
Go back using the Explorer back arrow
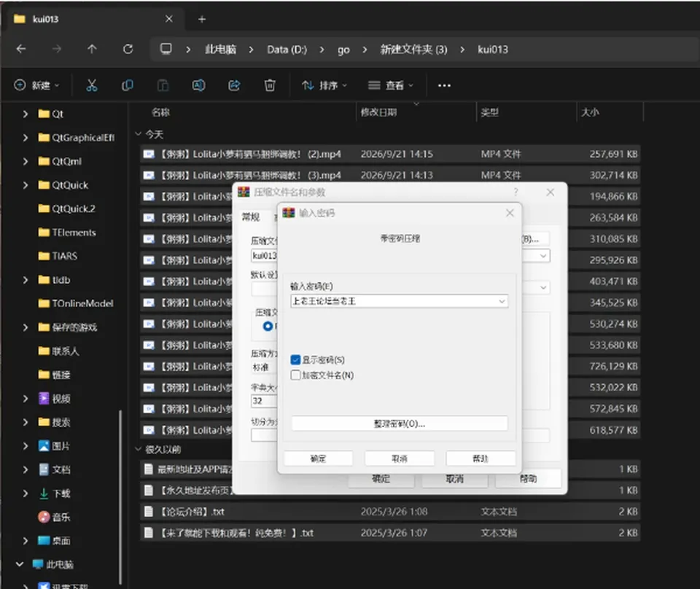tap(21, 49)
